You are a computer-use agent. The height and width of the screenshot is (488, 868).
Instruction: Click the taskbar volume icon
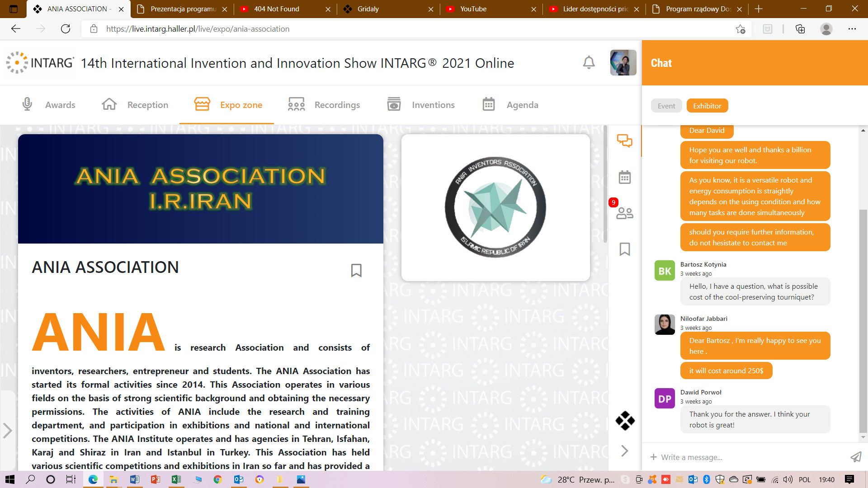(788, 479)
